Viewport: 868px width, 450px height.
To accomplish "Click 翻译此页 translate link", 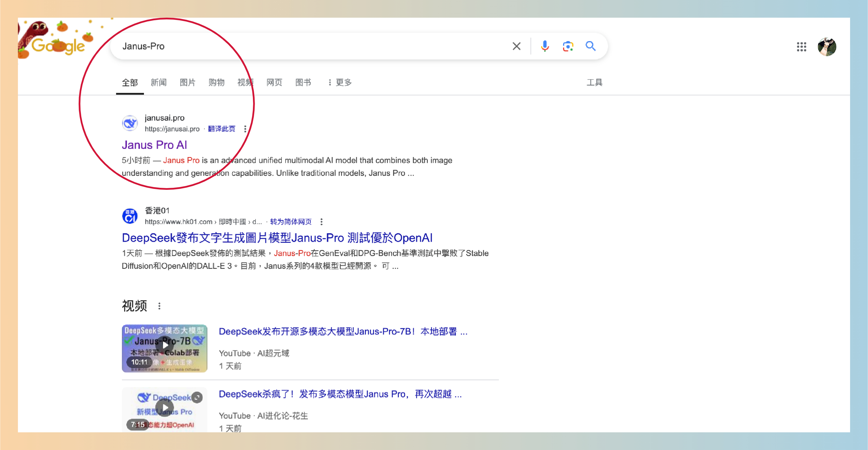I will point(221,129).
